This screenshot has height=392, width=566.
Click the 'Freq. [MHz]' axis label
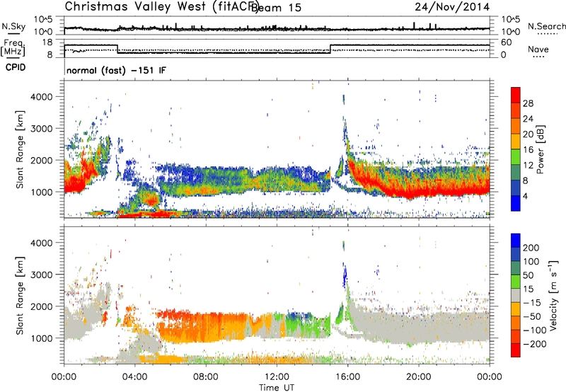coord(13,47)
